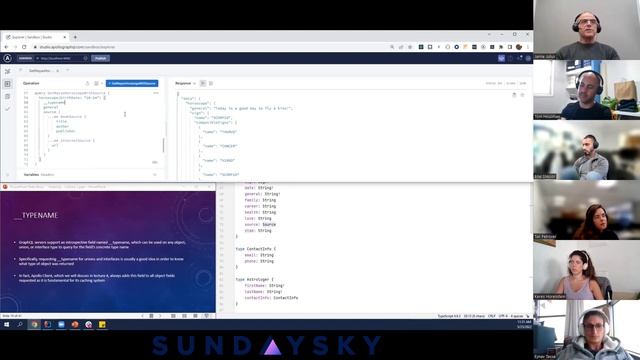Reload the browser page
The width and height of the screenshot is (640, 360).
click(24, 47)
